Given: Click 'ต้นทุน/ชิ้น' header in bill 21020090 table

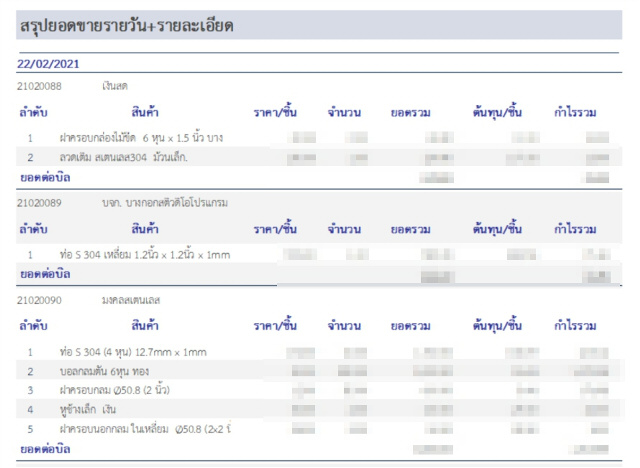Looking at the screenshot, I should pyautogui.click(x=497, y=325).
